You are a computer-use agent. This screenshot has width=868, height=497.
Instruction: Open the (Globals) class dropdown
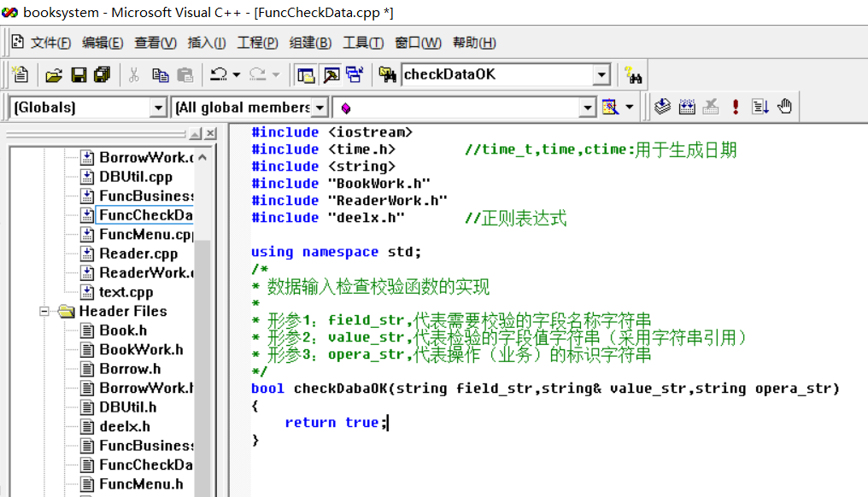(158, 108)
